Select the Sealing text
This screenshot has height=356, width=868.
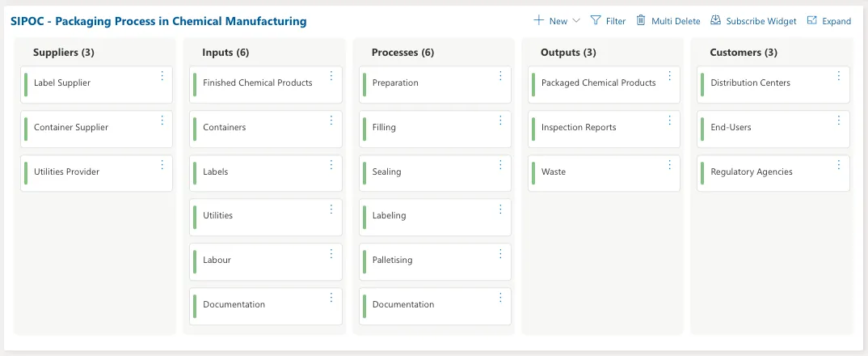click(x=386, y=172)
